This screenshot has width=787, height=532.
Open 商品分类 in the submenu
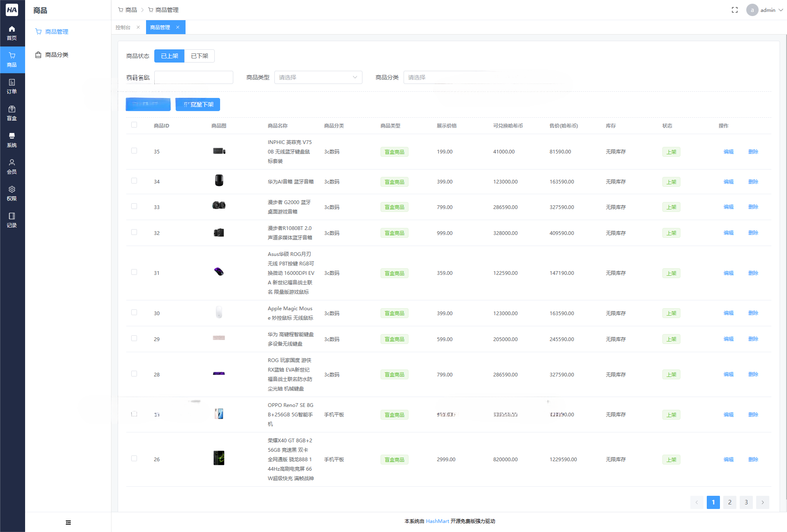coord(57,55)
